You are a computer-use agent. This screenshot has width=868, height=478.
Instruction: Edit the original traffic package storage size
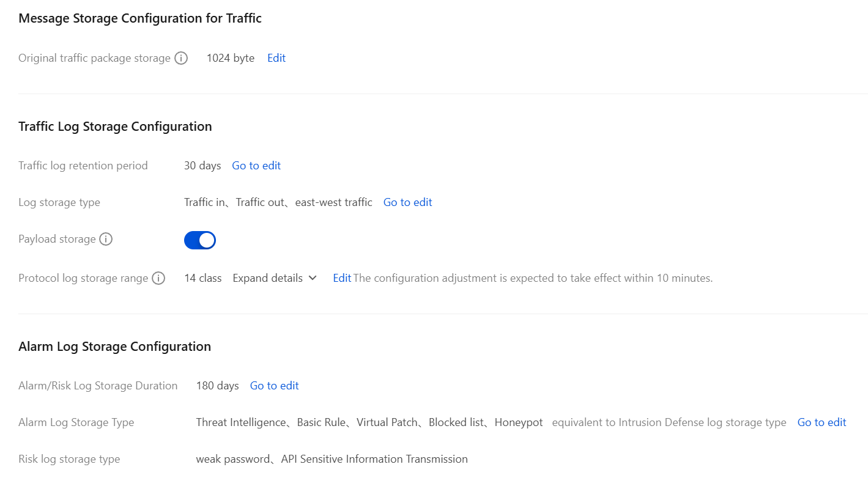point(276,58)
